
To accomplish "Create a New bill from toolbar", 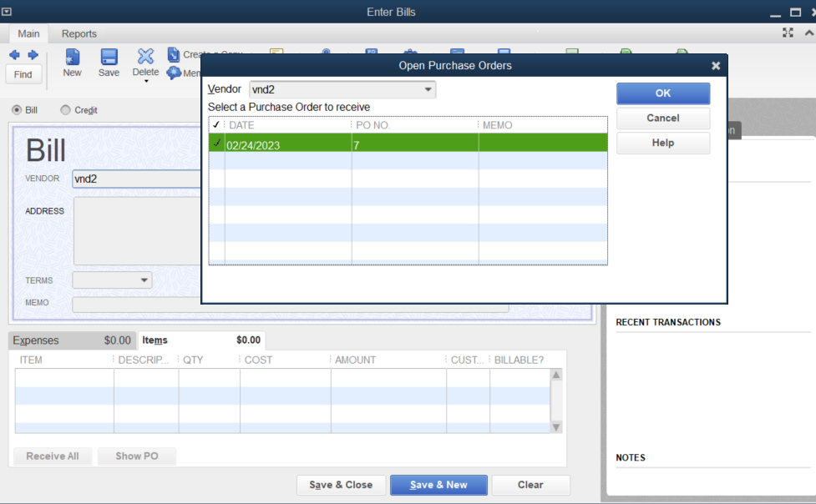I will [72, 63].
